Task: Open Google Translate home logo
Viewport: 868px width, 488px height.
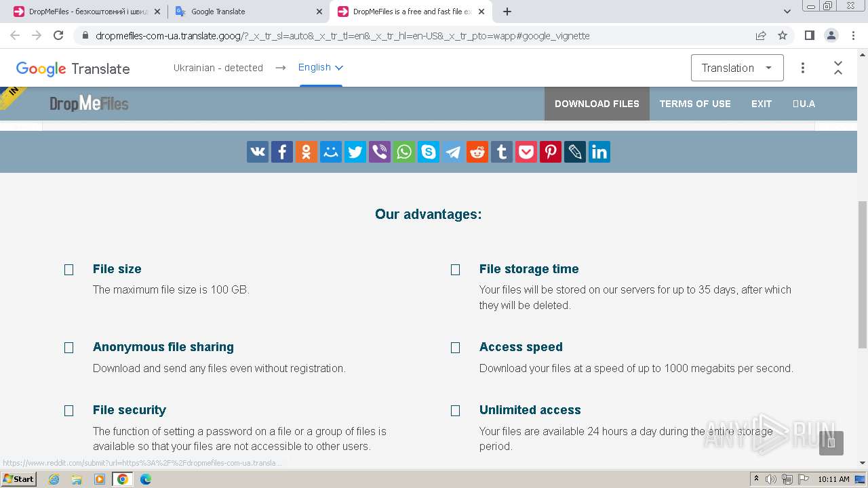Action: tap(73, 68)
